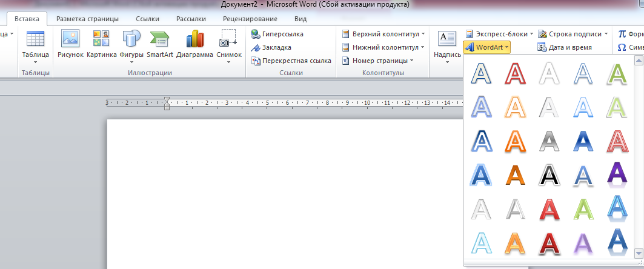Click the Рисунок picture icon
This screenshot has width=644, height=269.
click(x=70, y=39)
